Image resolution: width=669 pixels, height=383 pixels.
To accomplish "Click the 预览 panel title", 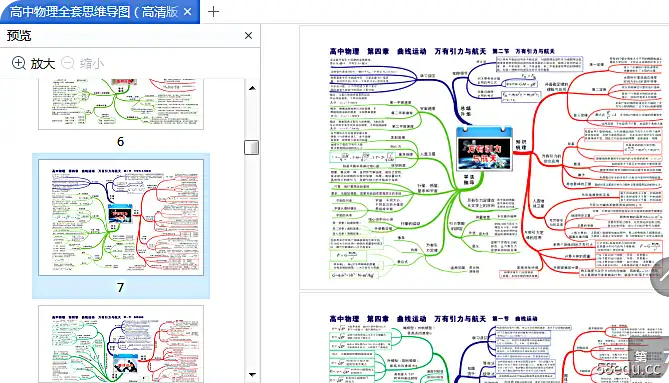I will click(x=19, y=35).
